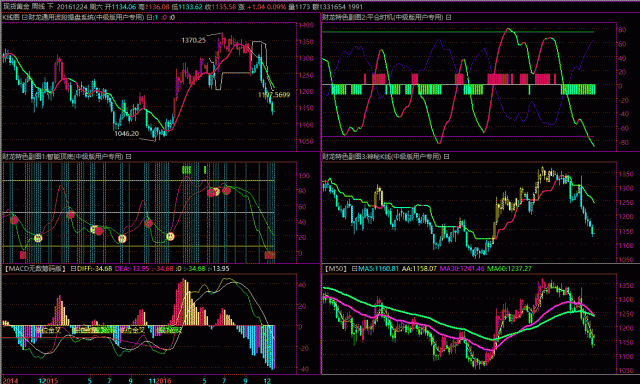The image size is (640, 384).
Task: Click the MA5:1160.81 legend value
Action: (378, 269)
